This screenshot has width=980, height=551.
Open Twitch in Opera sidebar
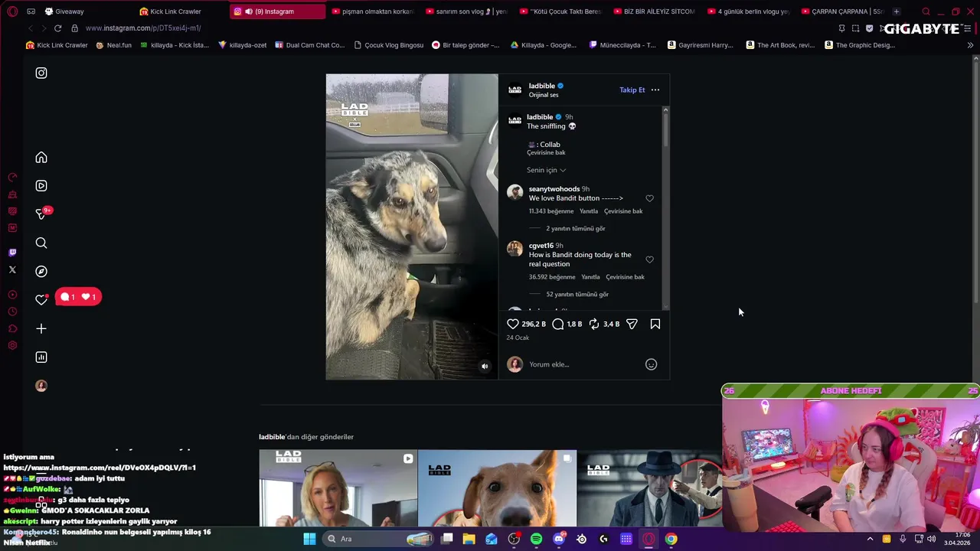point(12,253)
